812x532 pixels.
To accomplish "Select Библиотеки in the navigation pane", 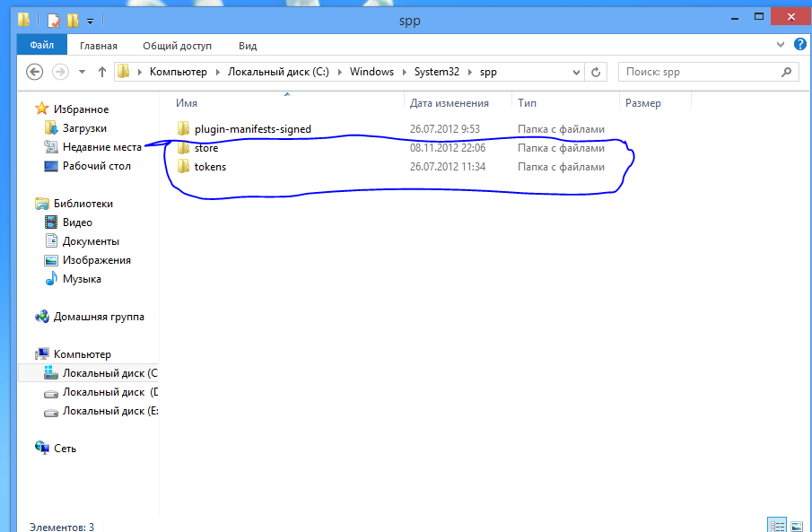I will 83,204.
